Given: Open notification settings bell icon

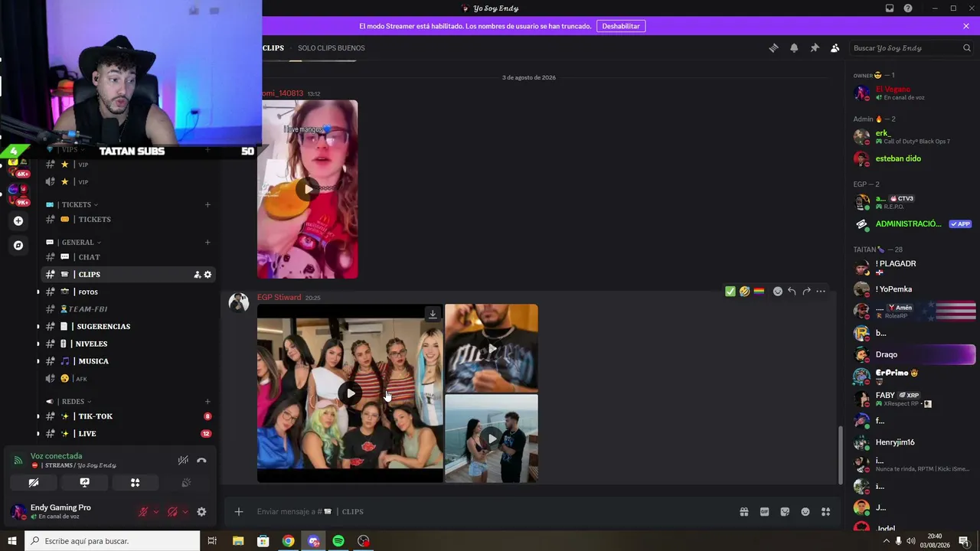Looking at the screenshot, I should coord(794,47).
